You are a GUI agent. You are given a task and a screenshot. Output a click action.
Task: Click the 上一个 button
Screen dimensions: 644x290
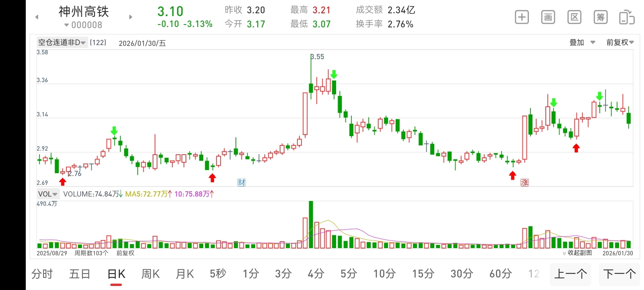(571, 274)
